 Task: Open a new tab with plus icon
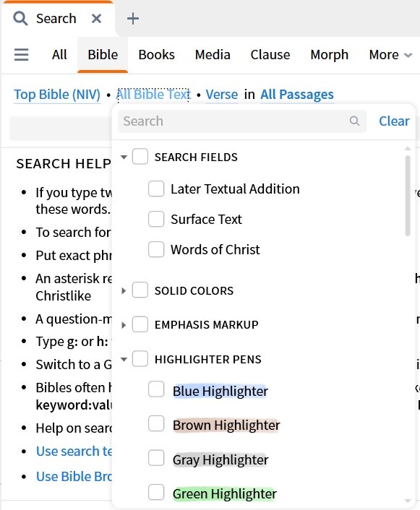click(x=133, y=19)
